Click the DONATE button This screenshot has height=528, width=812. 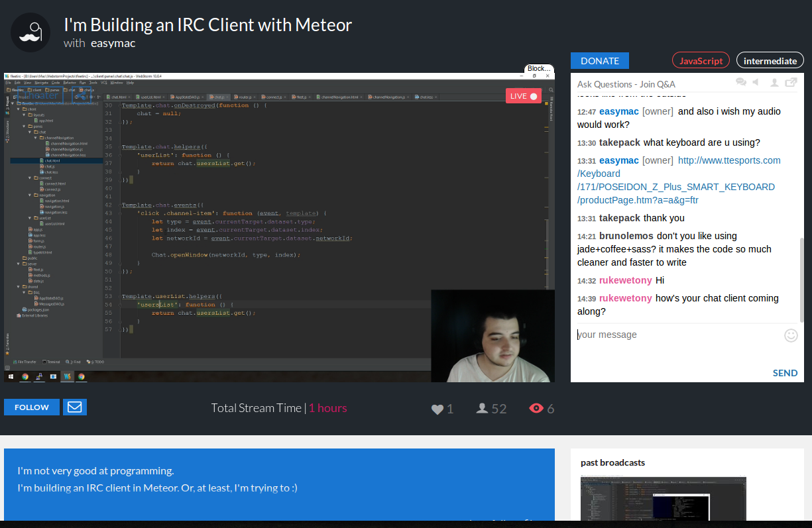(x=600, y=60)
